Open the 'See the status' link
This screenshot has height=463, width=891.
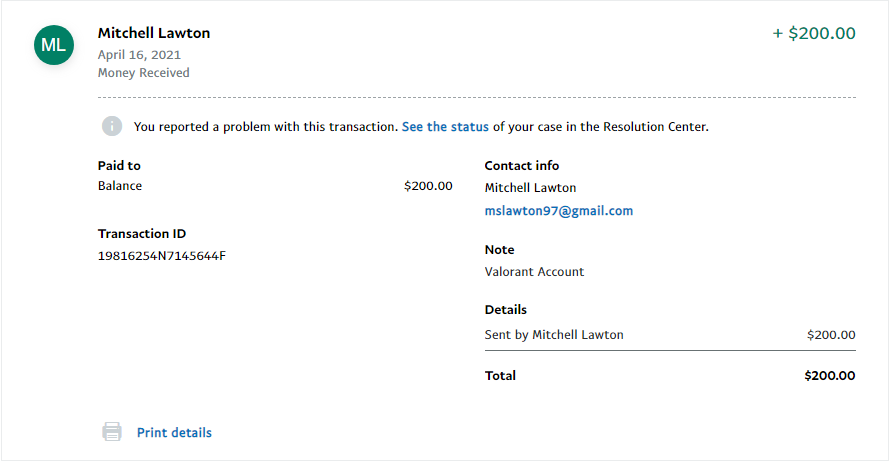point(445,127)
